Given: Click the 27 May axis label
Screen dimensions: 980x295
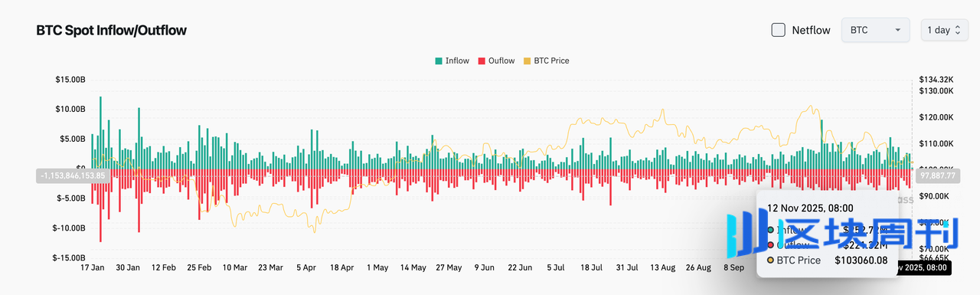Looking at the screenshot, I should pos(448,268).
